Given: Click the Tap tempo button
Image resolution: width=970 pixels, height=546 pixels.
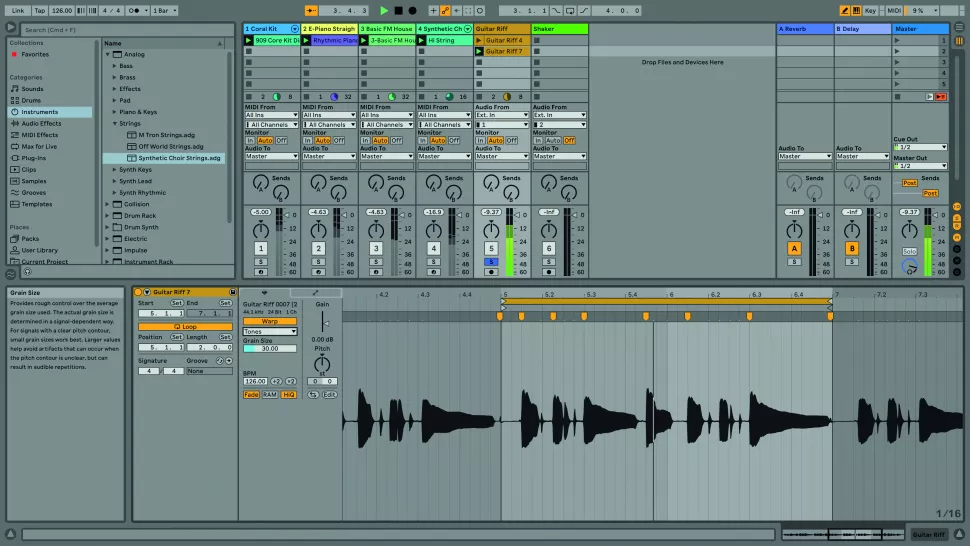Looking at the screenshot, I should (38, 10).
